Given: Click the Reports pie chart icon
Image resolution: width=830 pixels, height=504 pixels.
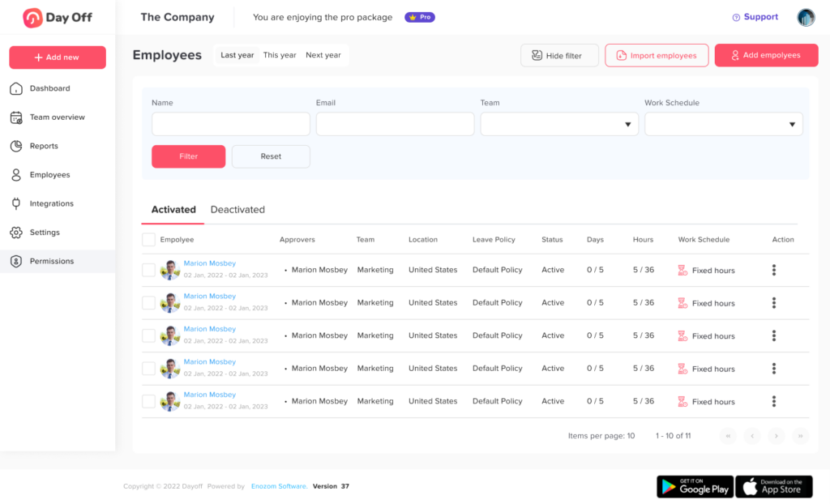Looking at the screenshot, I should (15, 146).
